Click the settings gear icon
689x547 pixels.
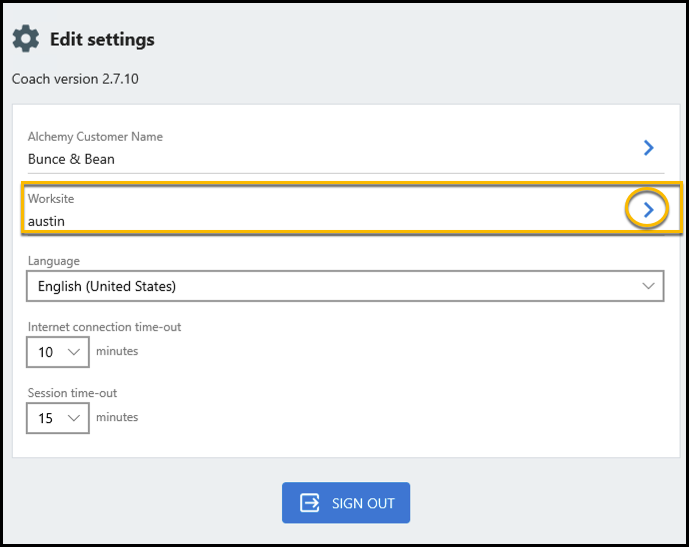(x=26, y=40)
